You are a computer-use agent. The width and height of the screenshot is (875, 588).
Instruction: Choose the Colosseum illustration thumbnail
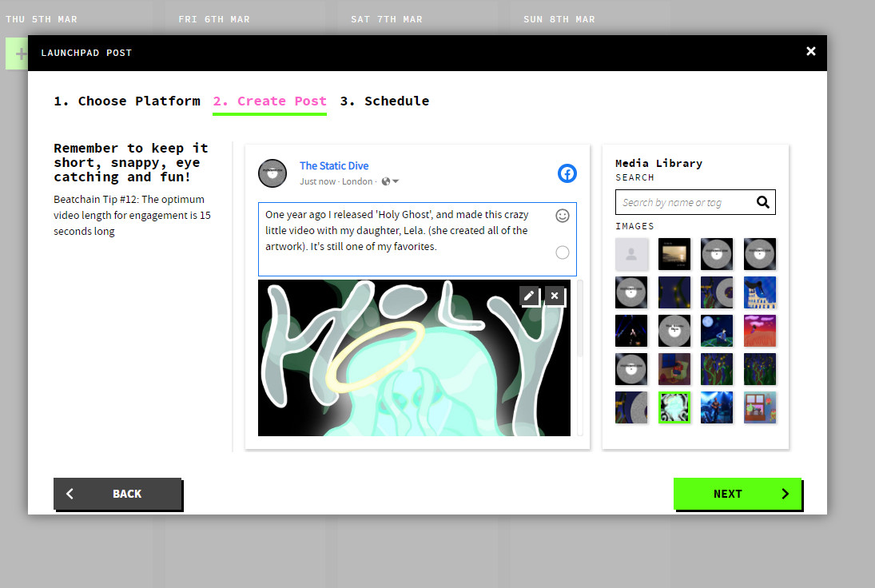pyautogui.click(x=759, y=292)
